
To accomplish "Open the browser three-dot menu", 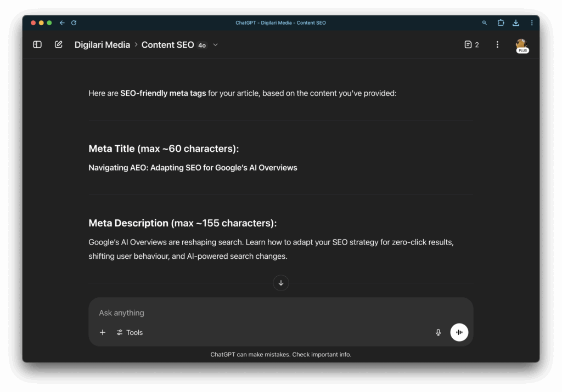I will coord(531,22).
